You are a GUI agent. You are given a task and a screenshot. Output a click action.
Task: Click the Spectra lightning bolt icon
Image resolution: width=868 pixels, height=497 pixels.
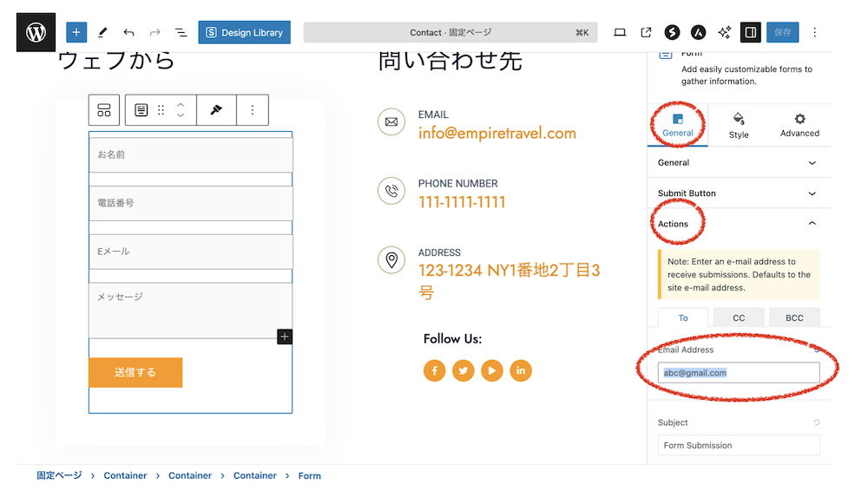(x=672, y=32)
